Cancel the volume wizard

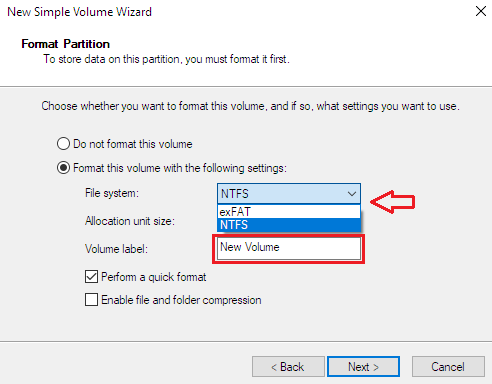coord(448,367)
